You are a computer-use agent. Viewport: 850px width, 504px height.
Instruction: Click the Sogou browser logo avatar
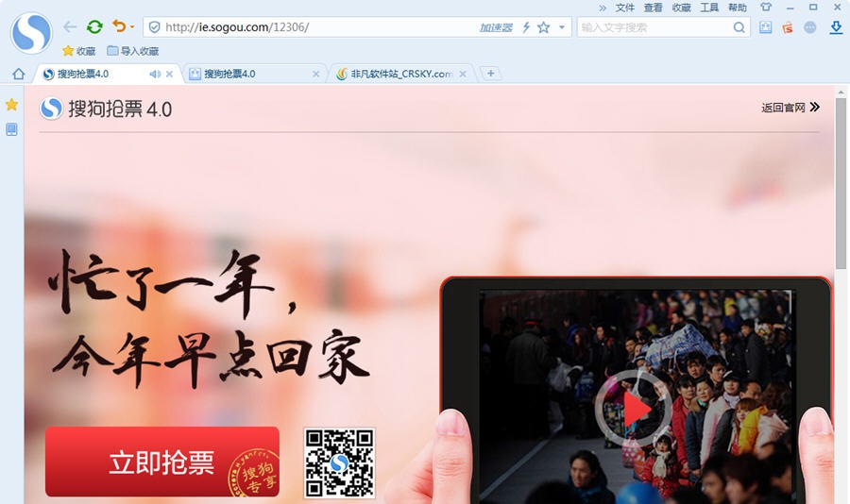31,32
